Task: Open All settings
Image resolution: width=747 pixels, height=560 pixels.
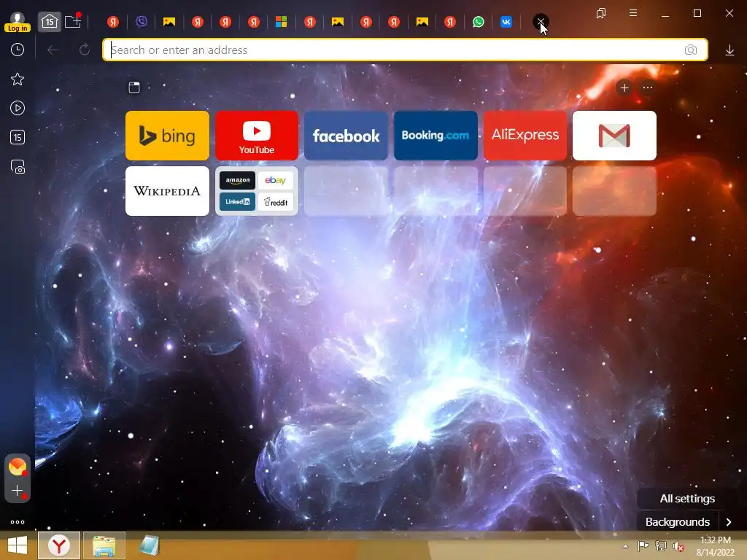Action: (687, 499)
